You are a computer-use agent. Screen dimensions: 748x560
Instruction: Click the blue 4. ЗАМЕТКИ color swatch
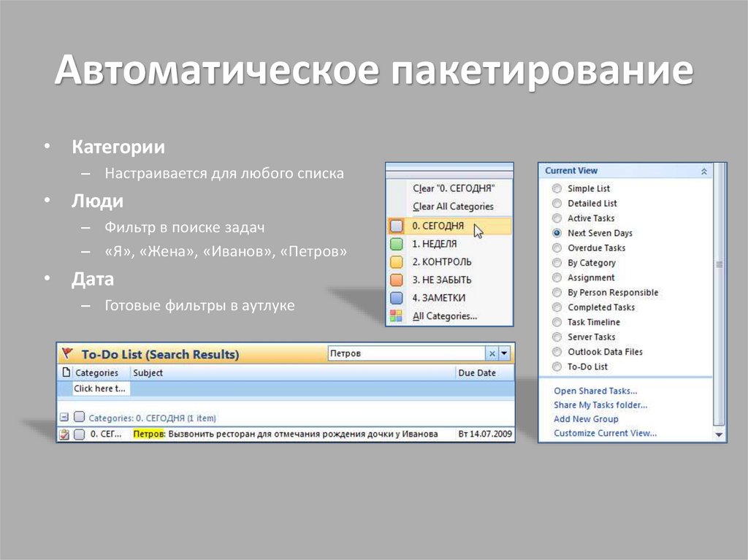(397, 297)
